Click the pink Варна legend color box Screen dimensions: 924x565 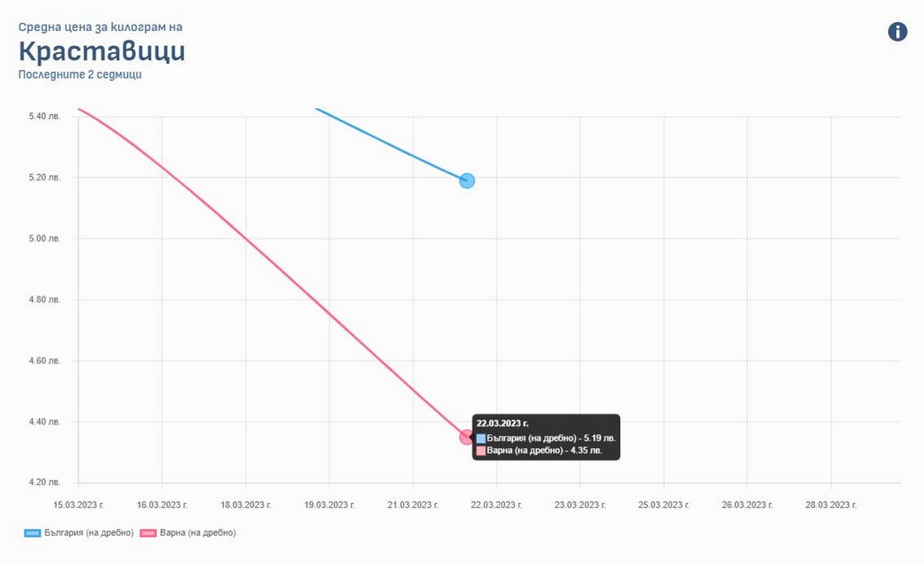pyautogui.click(x=148, y=533)
